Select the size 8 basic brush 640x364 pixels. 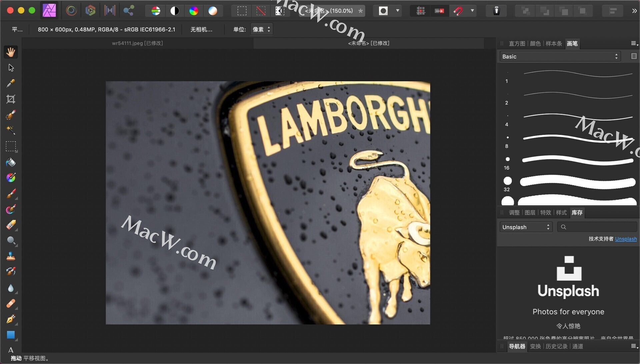568,140
